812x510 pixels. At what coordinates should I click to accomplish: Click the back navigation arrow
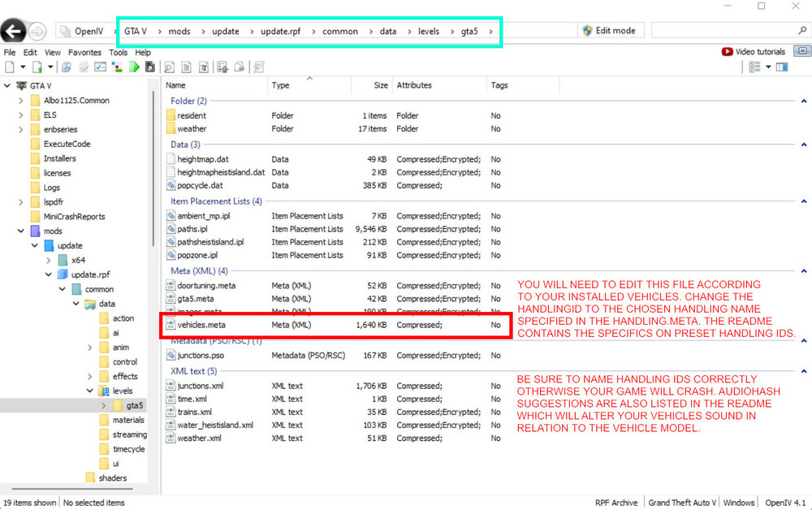13,31
